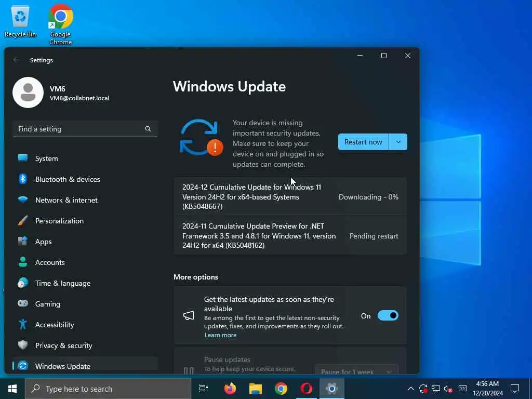The height and width of the screenshot is (399, 532).
Task: Open Windows Start button
Action: pos(12,389)
